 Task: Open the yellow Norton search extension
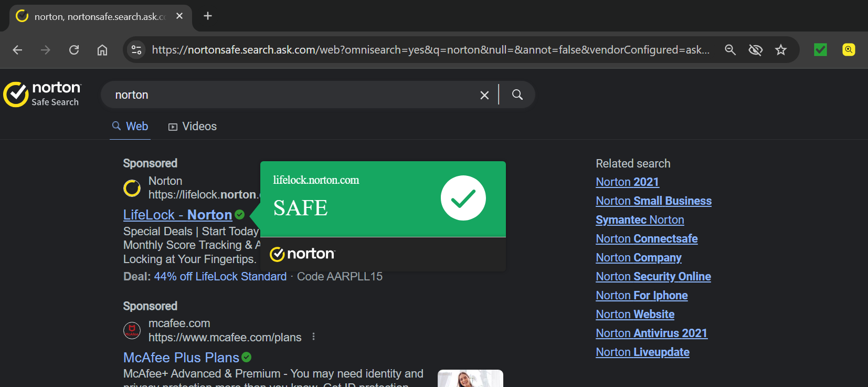point(849,50)
